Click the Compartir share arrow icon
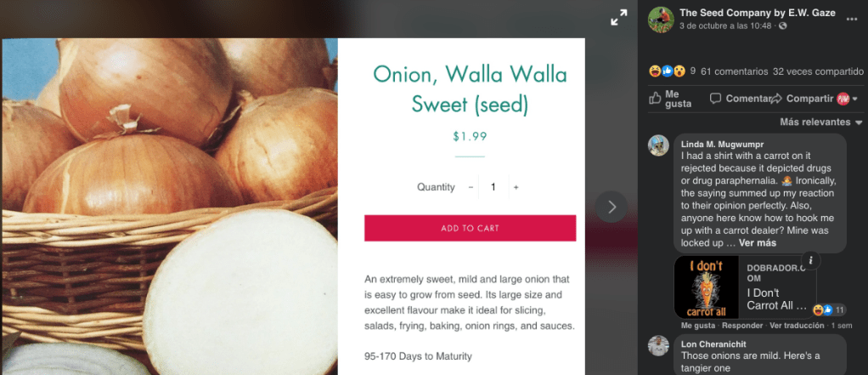The width and height of the screenshot is (868, 375). 776,99
